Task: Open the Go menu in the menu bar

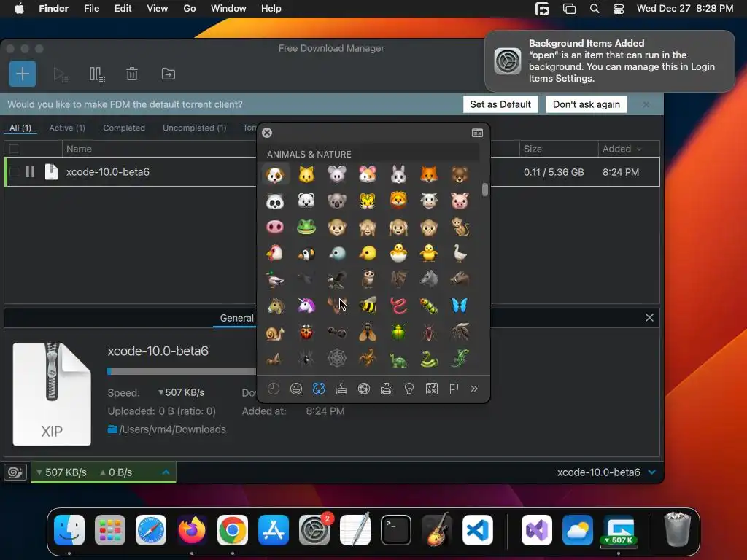Action: point(190,9)
